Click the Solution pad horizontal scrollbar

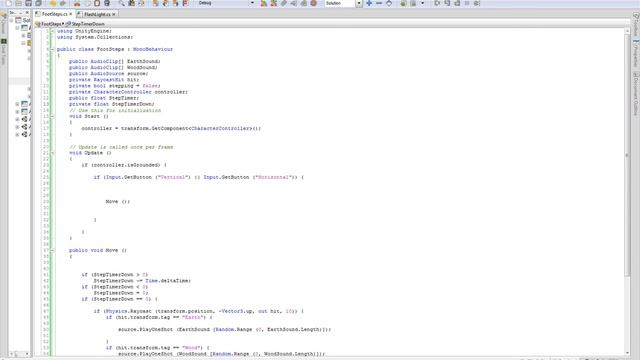(x=19, y=353)
